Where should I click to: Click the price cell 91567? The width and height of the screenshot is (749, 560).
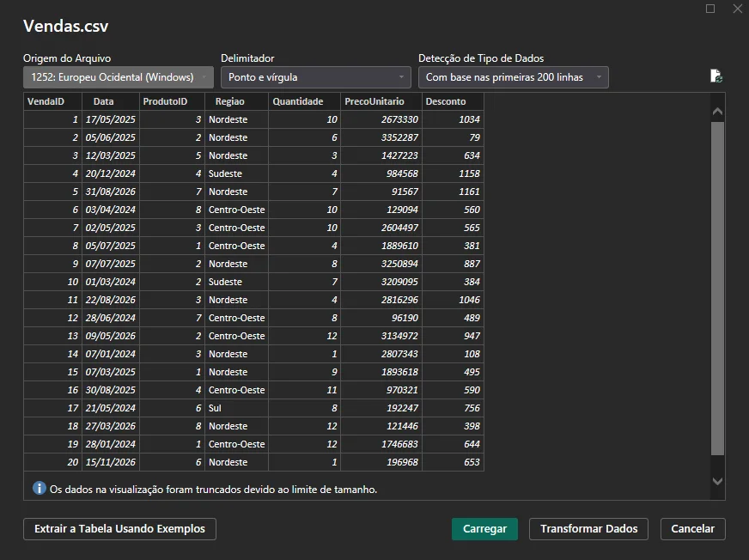[x=381, y=192]
